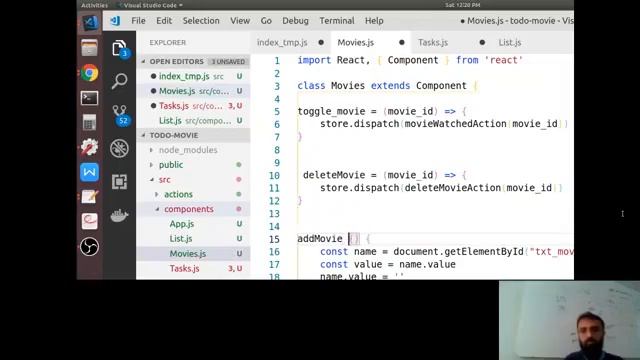Switch to the List.js editor tab

coord(510,42)
